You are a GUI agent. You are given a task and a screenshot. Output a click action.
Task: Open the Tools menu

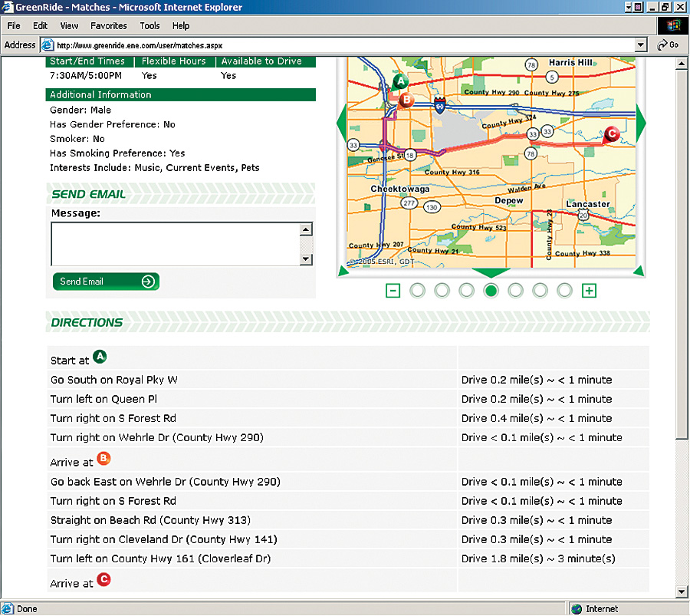click(149, 25)
